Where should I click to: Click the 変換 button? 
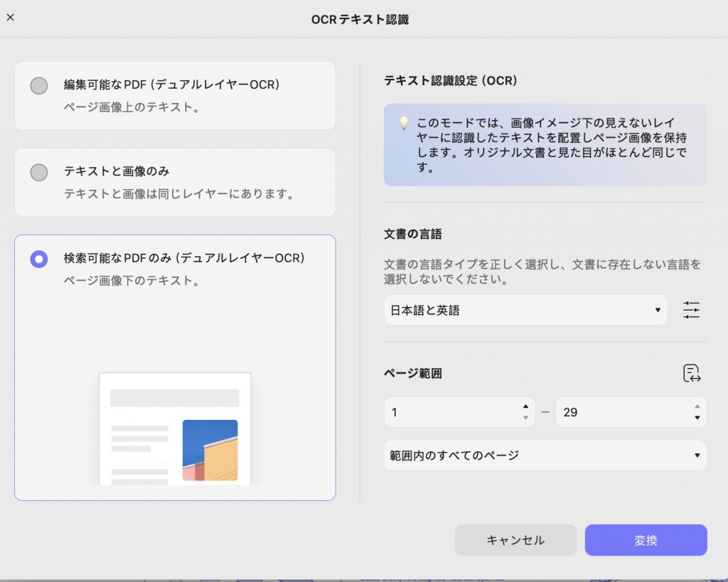[646, 540]
